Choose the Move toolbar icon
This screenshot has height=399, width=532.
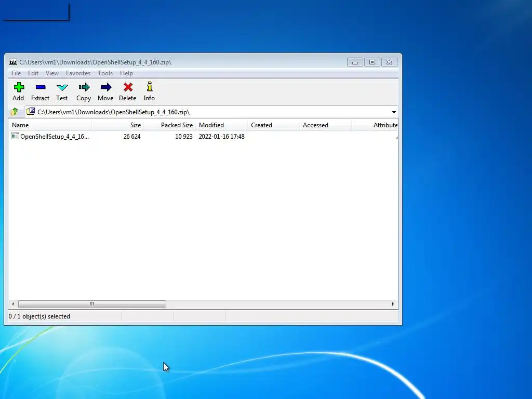click(106, 87)
